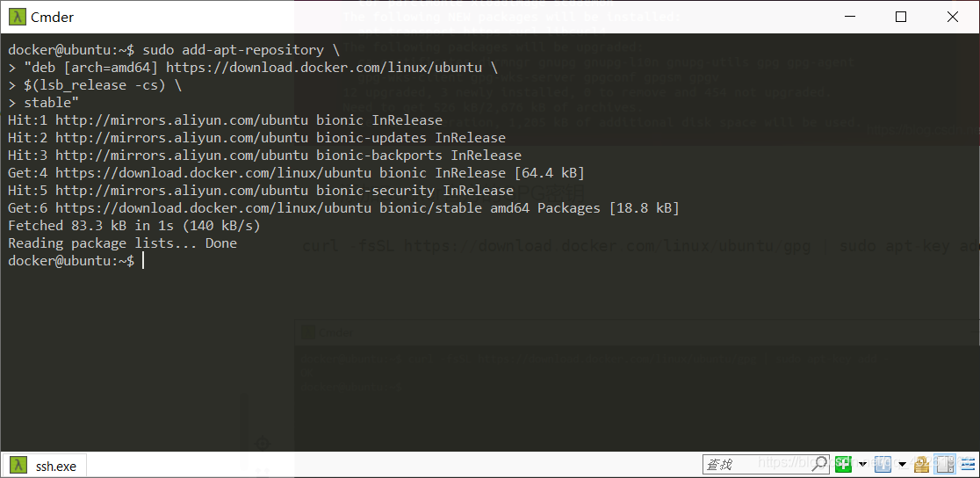The width and height of the screenshot is (980, 478).
Task: Select the ssh.exe tab
Action: pyautogui.click(x=45, y=466)
